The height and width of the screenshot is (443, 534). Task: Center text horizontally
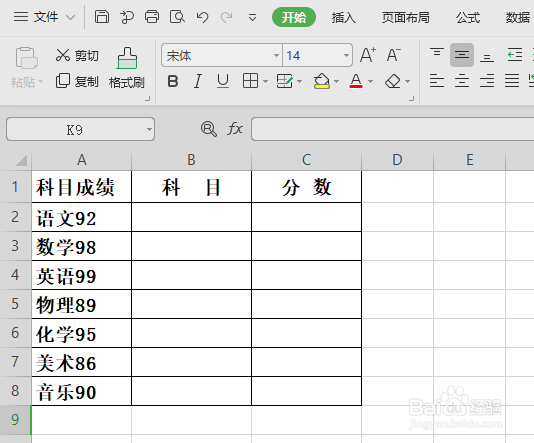(x=462, y=81)
